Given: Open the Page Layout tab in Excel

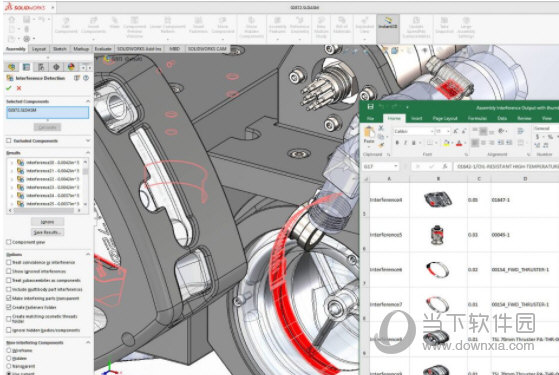Looking at the screenshot, I should point(445,118).
